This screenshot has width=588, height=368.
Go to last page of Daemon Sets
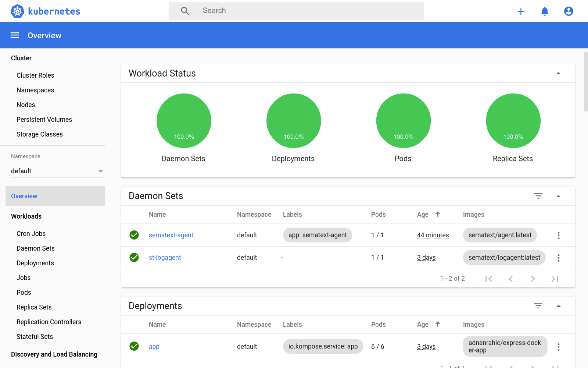555,279
